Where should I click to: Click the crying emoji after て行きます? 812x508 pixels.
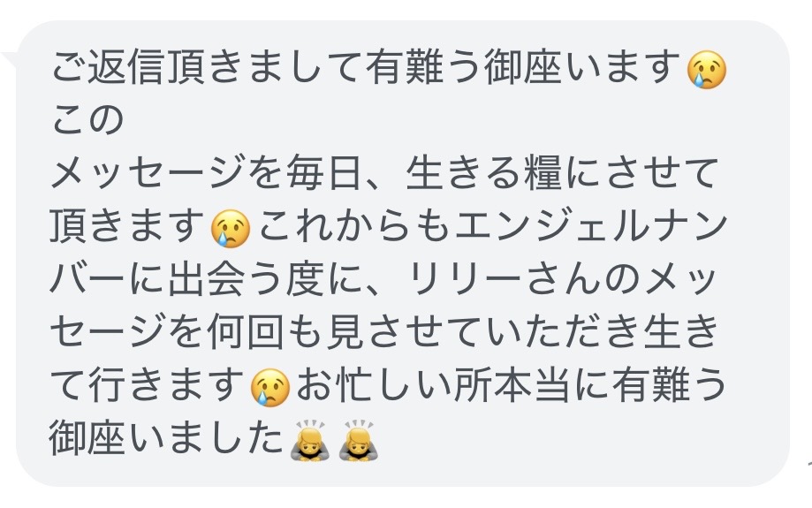coord(270,389)
